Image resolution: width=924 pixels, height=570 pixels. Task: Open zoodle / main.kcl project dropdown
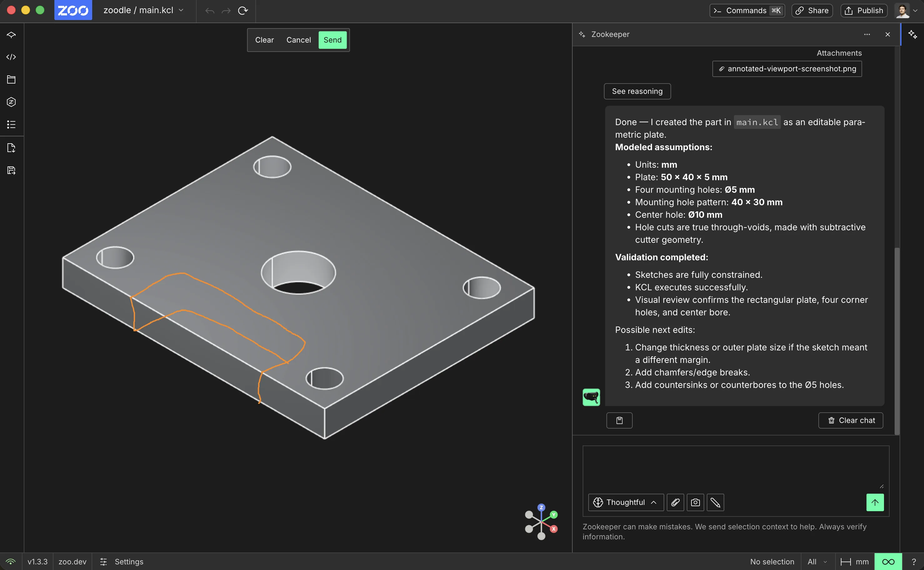pyautogui.click(x=143, y=10)
